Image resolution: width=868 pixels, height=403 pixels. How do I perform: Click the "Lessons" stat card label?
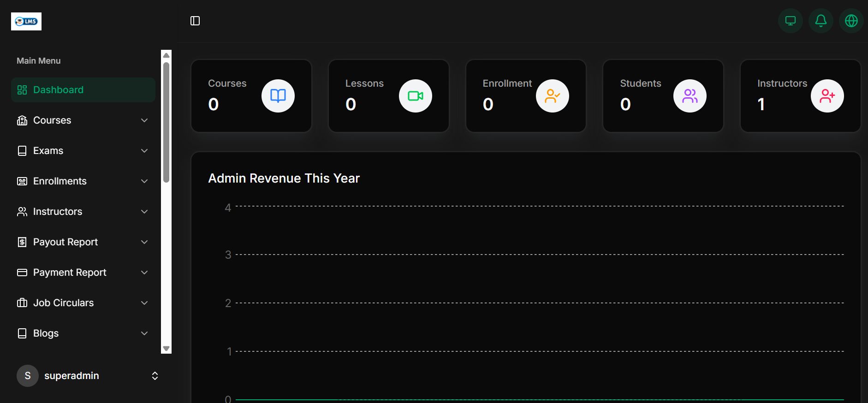coord(364,83)
